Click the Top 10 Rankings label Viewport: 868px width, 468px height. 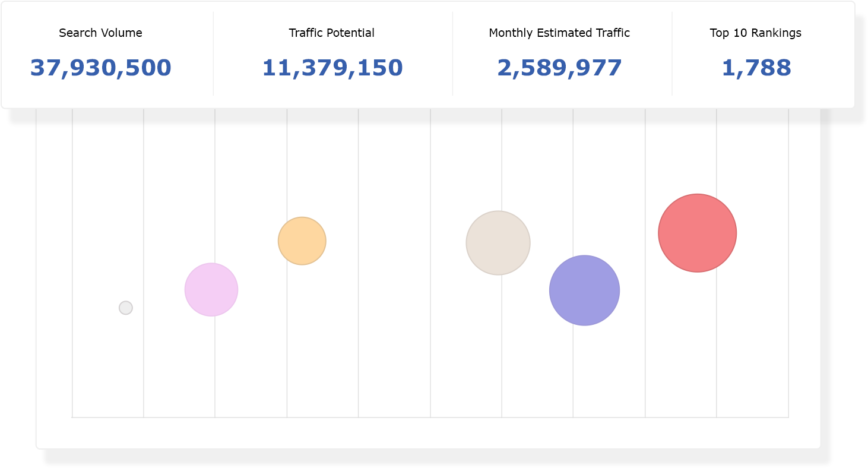[755, 33]
